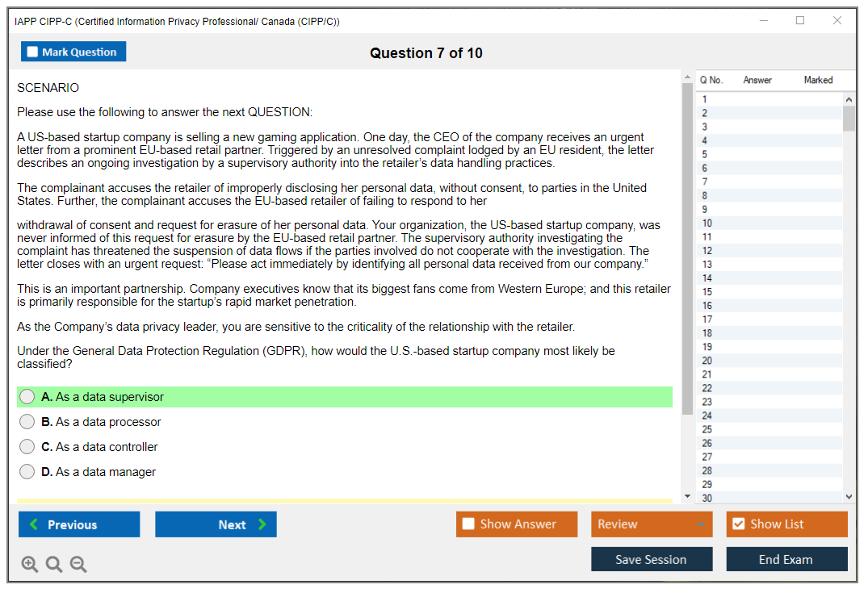Viewport: 868px width, 593px height.
Task: Open the Review dropdown menu
Action: click(652, 524)
